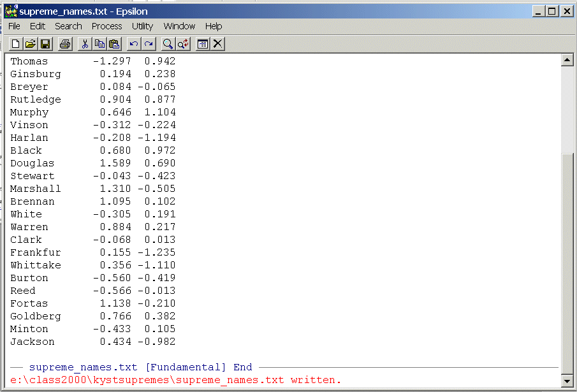The image size is (577, 392).
Task: Place cursor on the Marshall line
Action: [x=36, y=189]
